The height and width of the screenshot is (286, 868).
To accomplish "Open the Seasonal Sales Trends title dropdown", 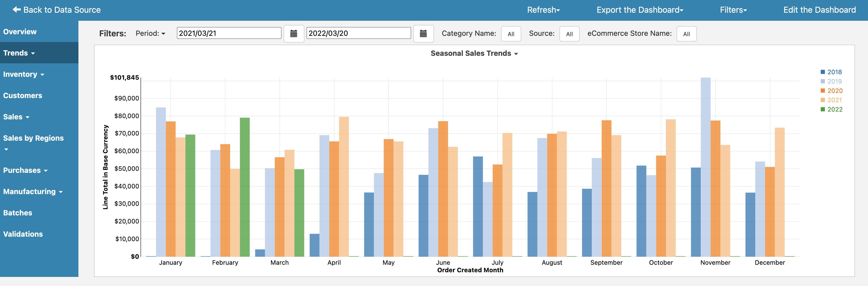I will click(x=474, y=53).
